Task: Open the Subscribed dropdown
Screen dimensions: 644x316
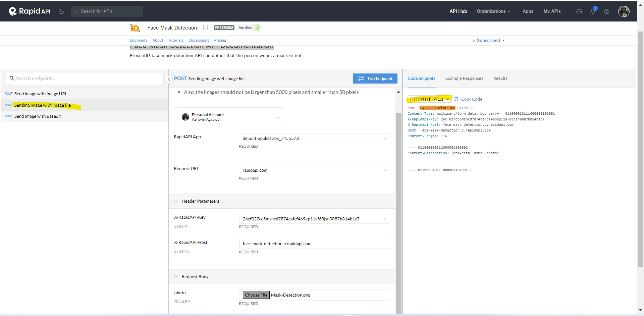Action: click(x=488, y=40)
